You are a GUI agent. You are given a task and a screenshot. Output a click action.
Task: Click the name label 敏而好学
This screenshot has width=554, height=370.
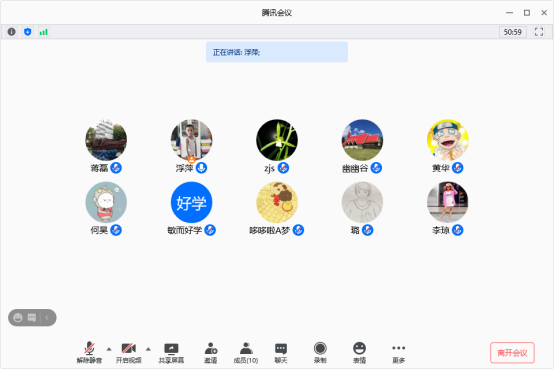185,230
